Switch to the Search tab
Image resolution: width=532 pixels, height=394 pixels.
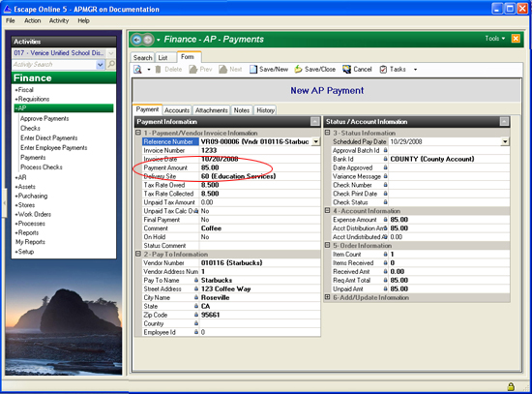[142, 58]
